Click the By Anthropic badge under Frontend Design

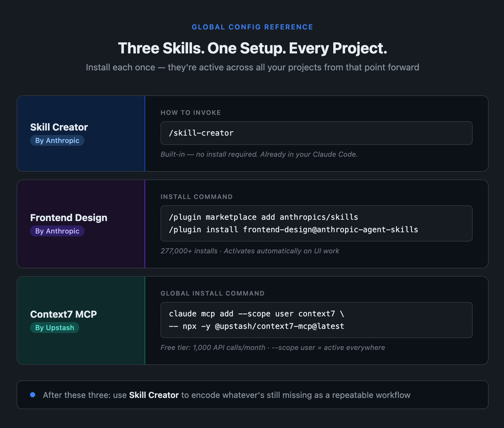[x=57, y=231]
